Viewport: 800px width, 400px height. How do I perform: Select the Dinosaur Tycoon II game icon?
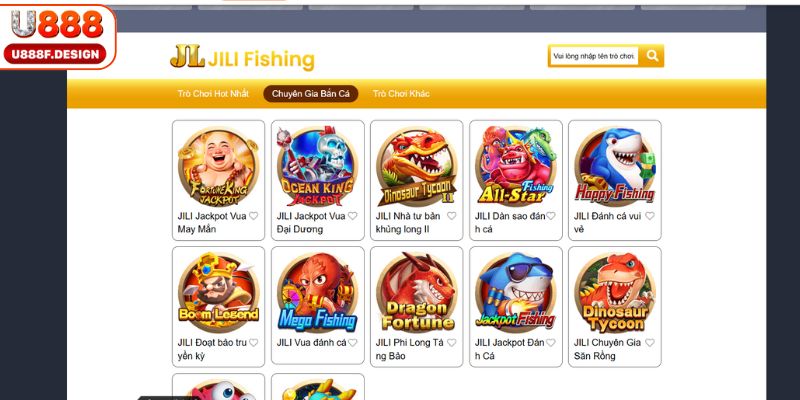coord(416,167)
